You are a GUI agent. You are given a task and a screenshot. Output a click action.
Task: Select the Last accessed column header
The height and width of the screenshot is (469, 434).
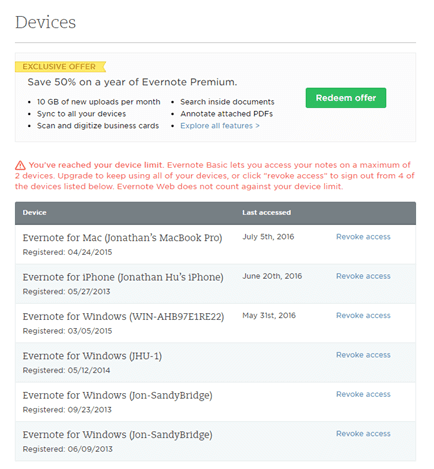[x=266, y=213]
